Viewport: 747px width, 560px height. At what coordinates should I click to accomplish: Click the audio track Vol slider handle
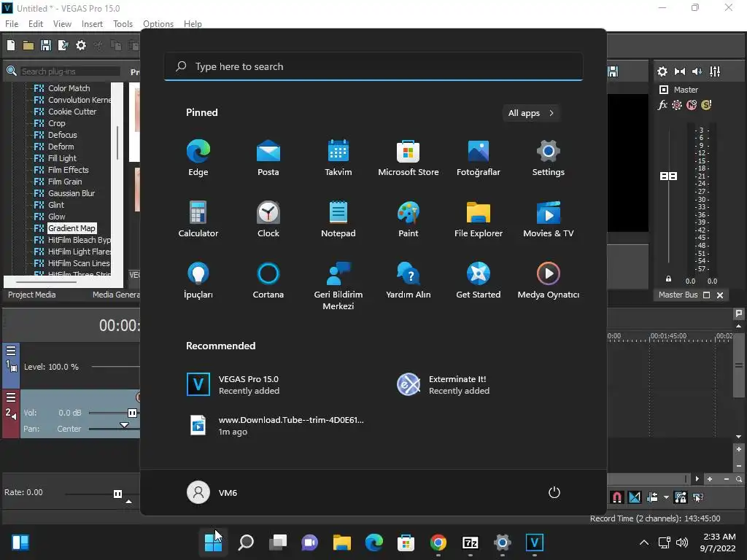(133, 413)
